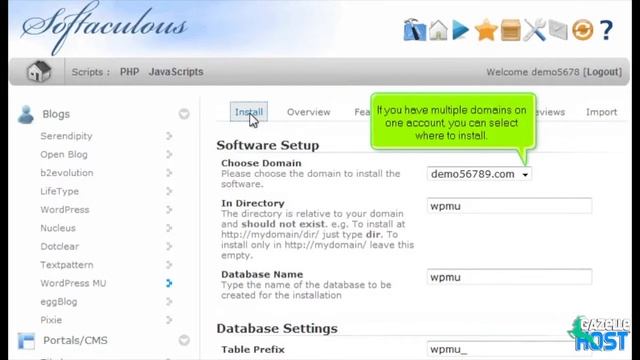Click the Softaculous logo
The image size is (640, 360).
coord(104,27)
